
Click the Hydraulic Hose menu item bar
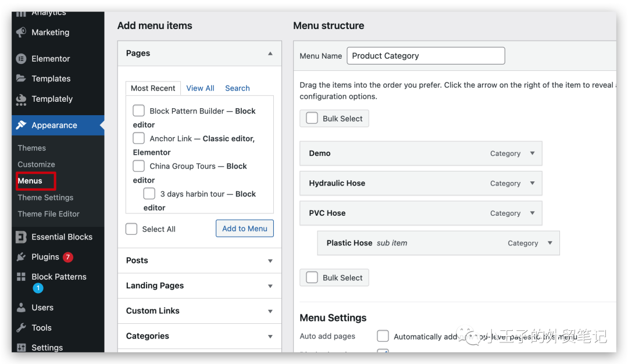pos(421,183)
